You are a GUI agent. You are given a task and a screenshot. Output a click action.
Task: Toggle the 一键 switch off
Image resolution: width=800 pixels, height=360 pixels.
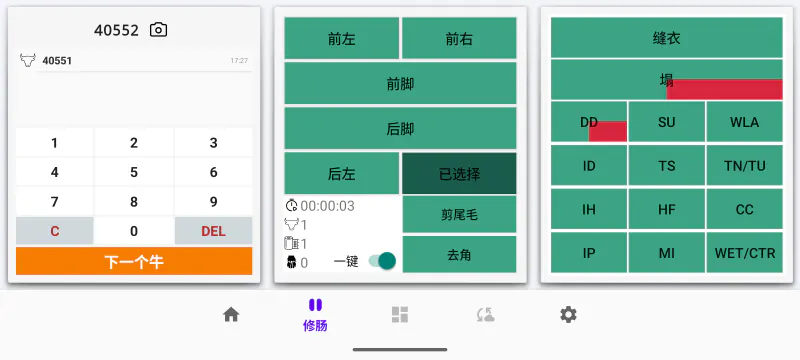point(382,261)
